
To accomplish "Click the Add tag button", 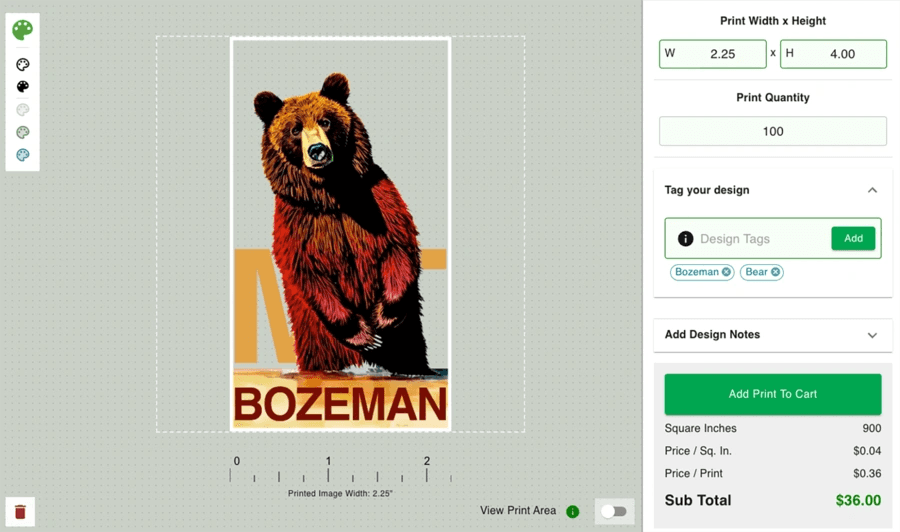I will (x=853, y=238).
